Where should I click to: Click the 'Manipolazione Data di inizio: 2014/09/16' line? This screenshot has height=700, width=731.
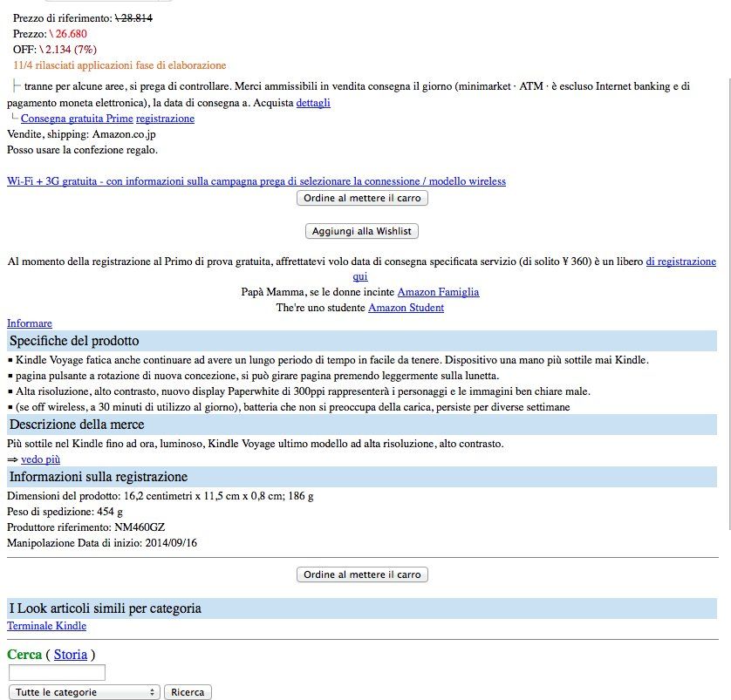(102, 543)
